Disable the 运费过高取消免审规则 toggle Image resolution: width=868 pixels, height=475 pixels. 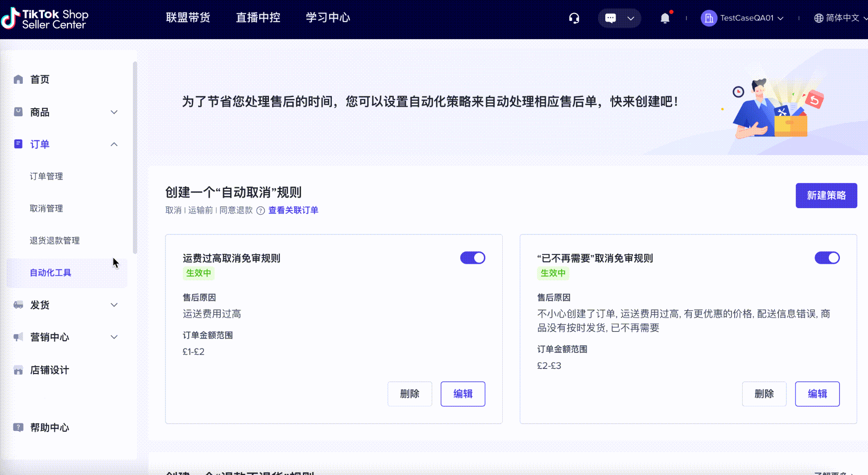click(472, 258)
